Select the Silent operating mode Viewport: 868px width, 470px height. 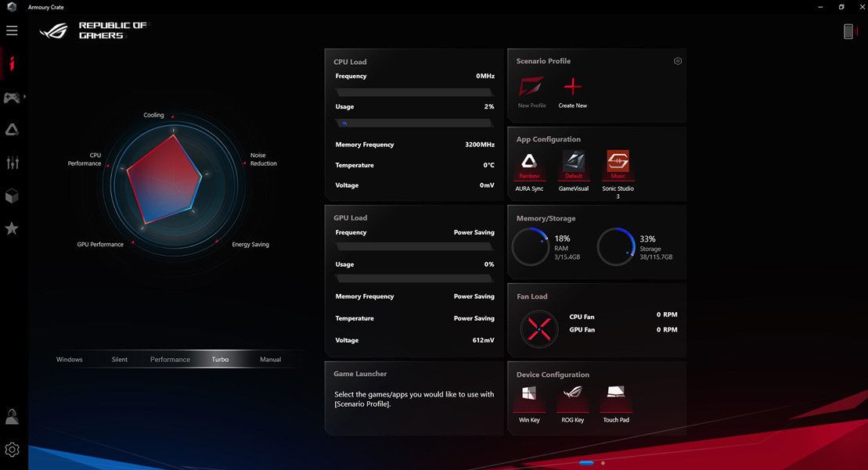click(x=120, y=360)
